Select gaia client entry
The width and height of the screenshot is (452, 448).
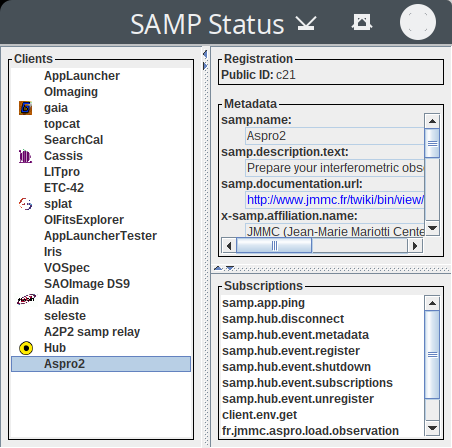101,108
